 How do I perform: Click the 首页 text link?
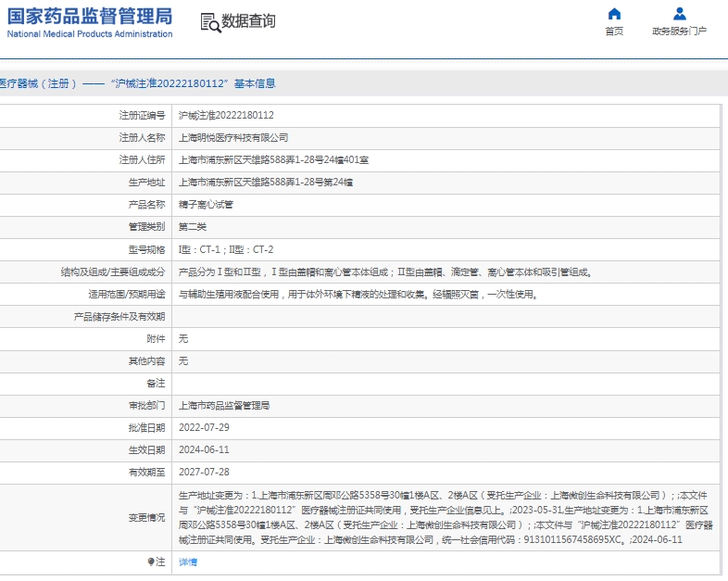tap(614, 32)
